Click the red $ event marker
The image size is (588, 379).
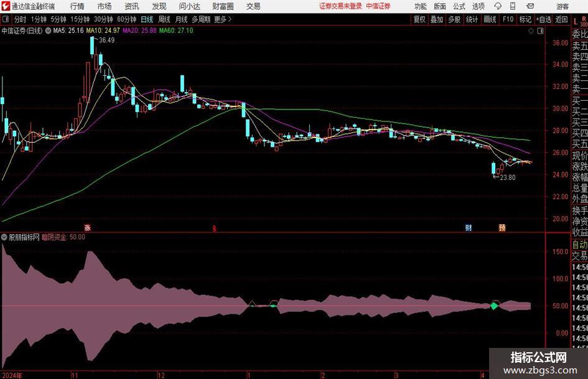(215, 228)
